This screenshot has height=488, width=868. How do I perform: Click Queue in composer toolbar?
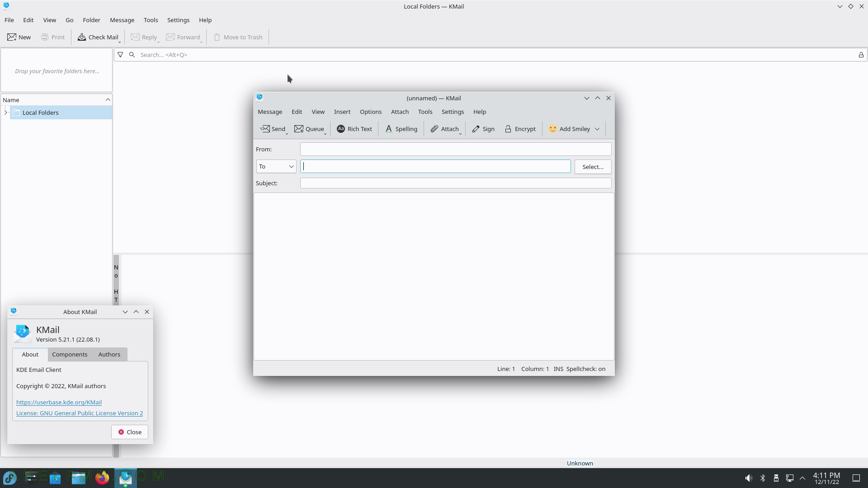click(x=309, y=129)
